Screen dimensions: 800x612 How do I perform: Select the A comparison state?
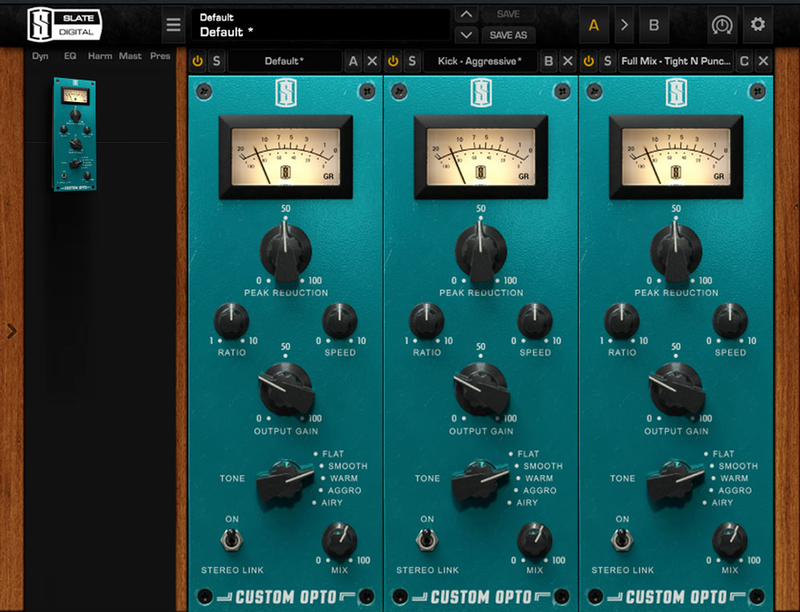pyautogui.click(x=594, y=24)
